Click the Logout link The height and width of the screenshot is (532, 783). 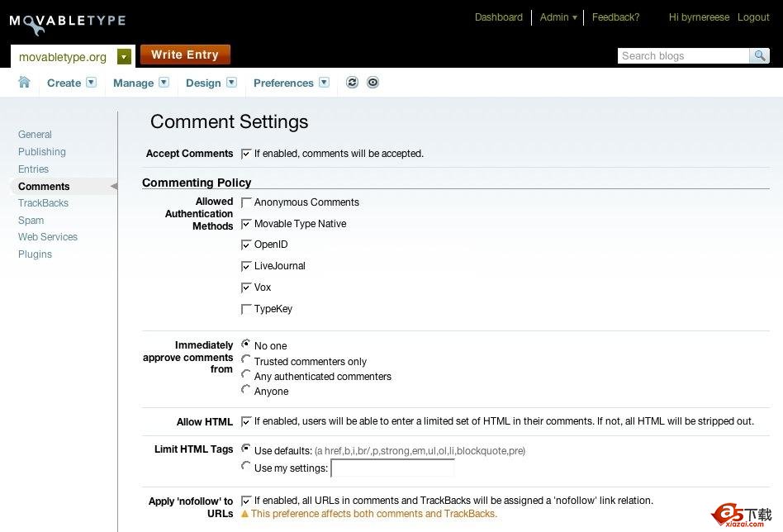click(x=753, y=17)
